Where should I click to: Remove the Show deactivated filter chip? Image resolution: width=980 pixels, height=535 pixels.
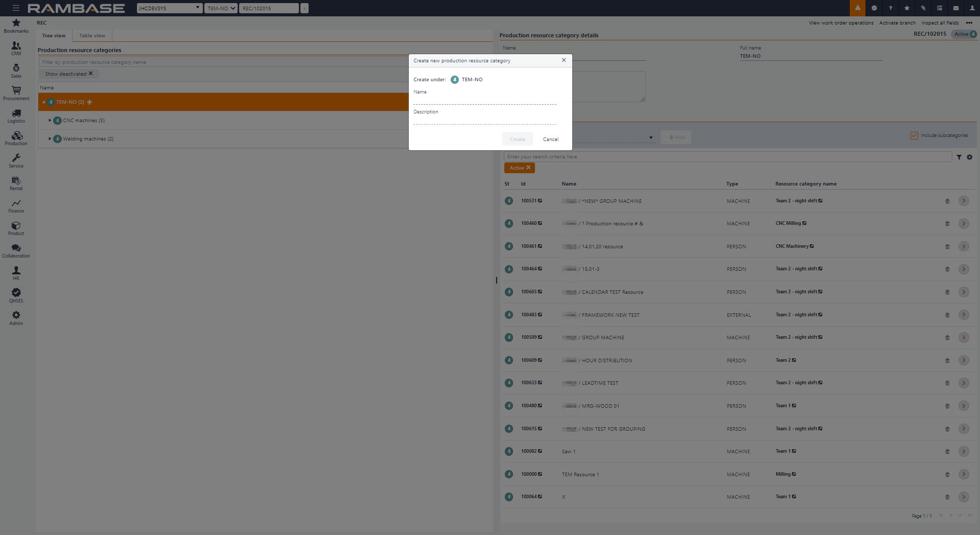(91, 74)
